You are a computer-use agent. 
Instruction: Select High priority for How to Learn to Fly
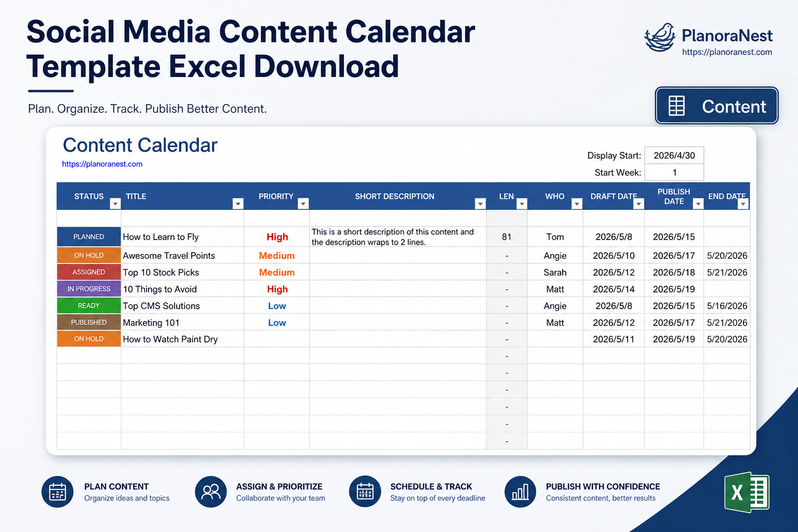(277, 237)
